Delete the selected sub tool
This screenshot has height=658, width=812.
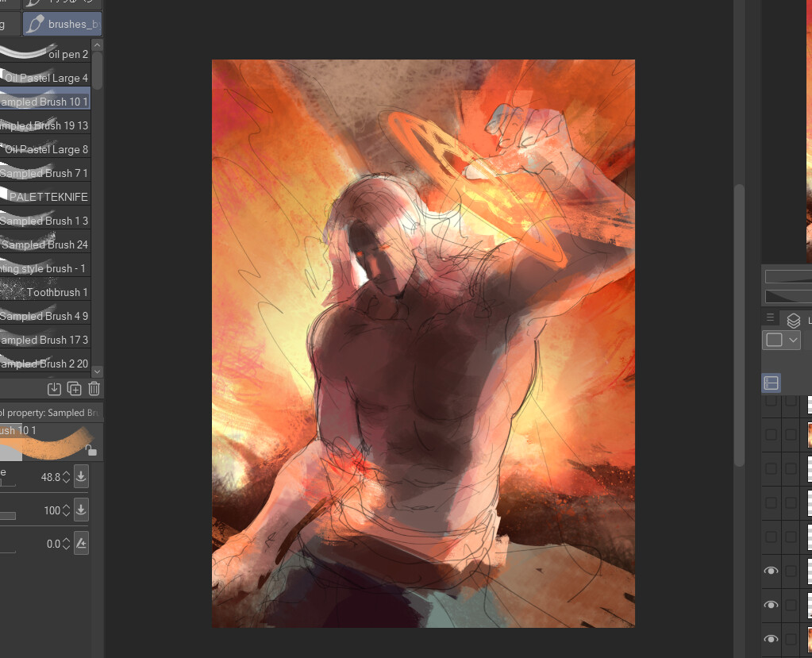pos(94,388)
